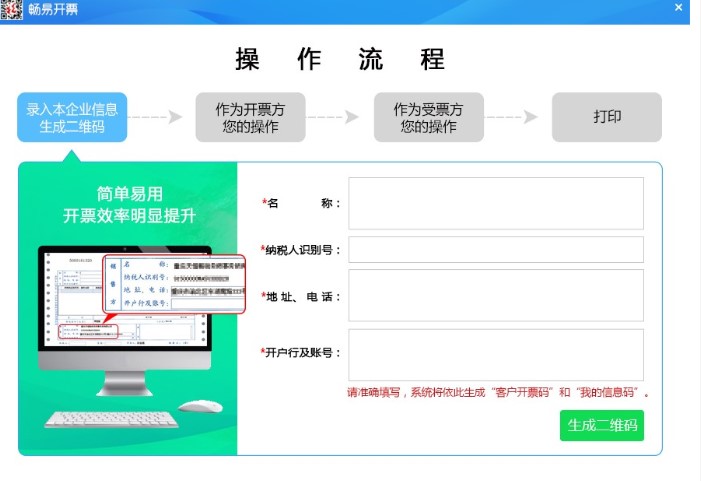
Task: Click the 简单易用 开票效率明显提升 slogan
Action: (130, 205)
